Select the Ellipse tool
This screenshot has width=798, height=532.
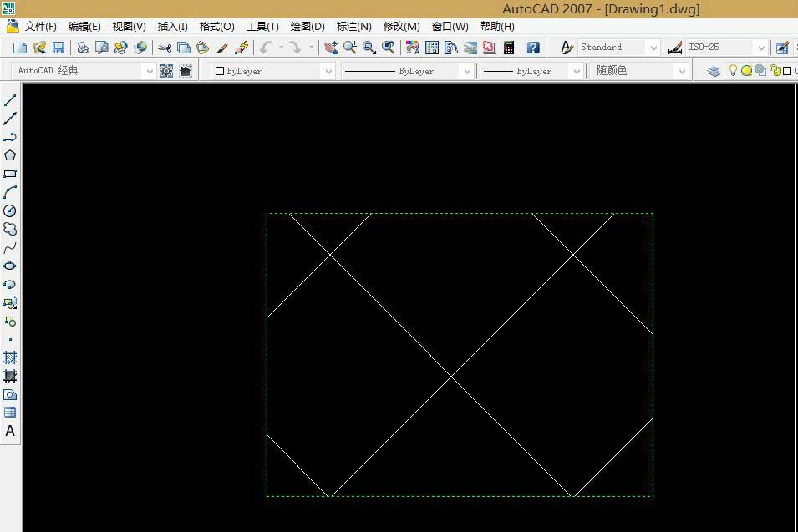tap(10, 266)
